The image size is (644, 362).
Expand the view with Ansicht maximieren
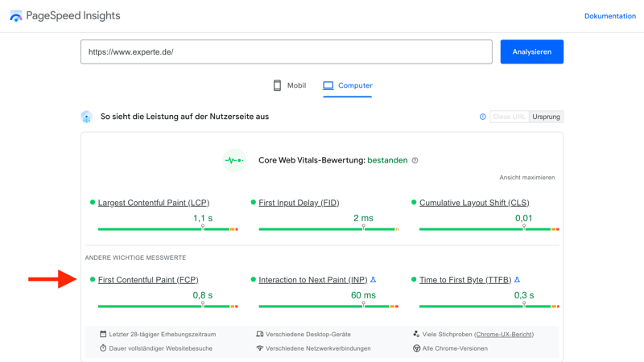tap(526, 178)
